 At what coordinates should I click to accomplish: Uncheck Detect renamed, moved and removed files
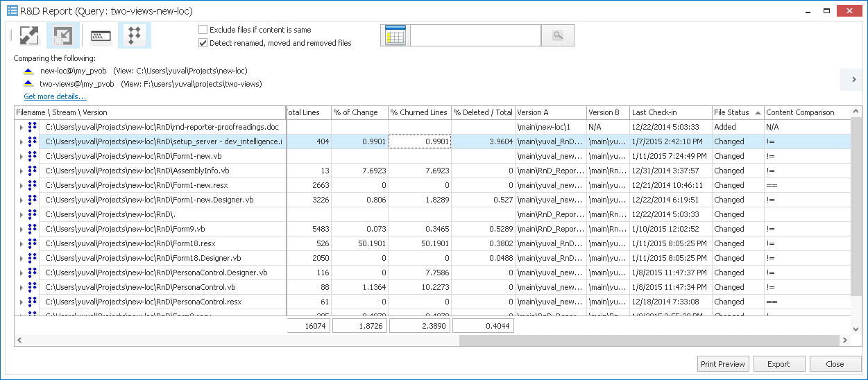point(203,43)
